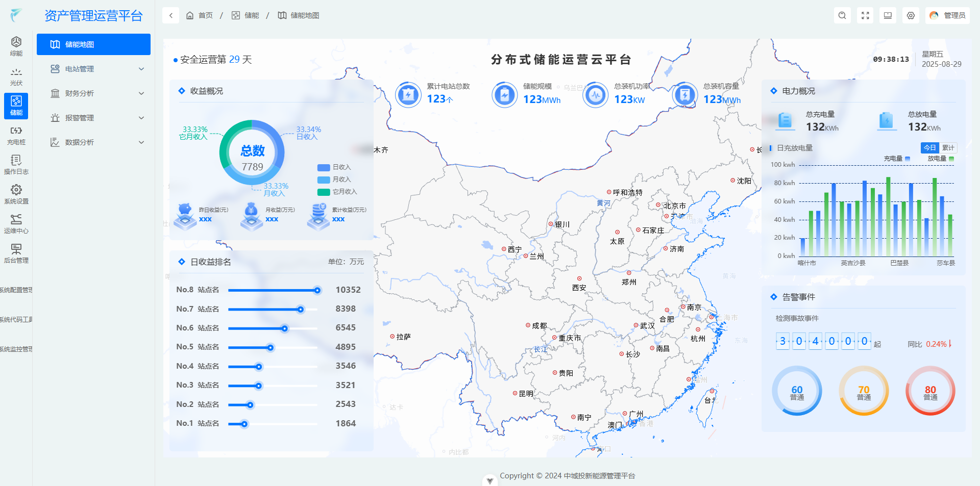Screen dimensions: 980x486
Task: Toggle 充电量 series in chart legend
Action: 897,159
